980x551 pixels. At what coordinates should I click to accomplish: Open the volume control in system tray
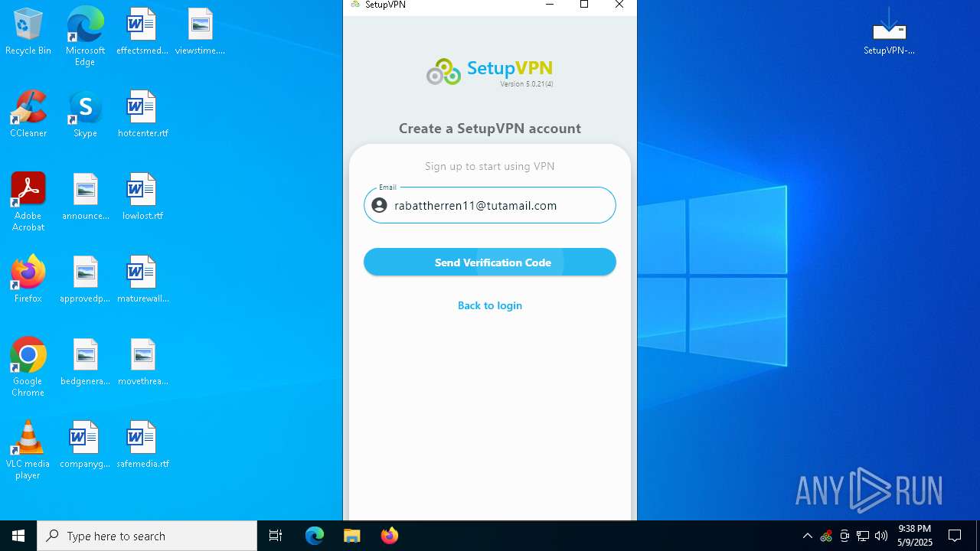click(x=881, y=536)
